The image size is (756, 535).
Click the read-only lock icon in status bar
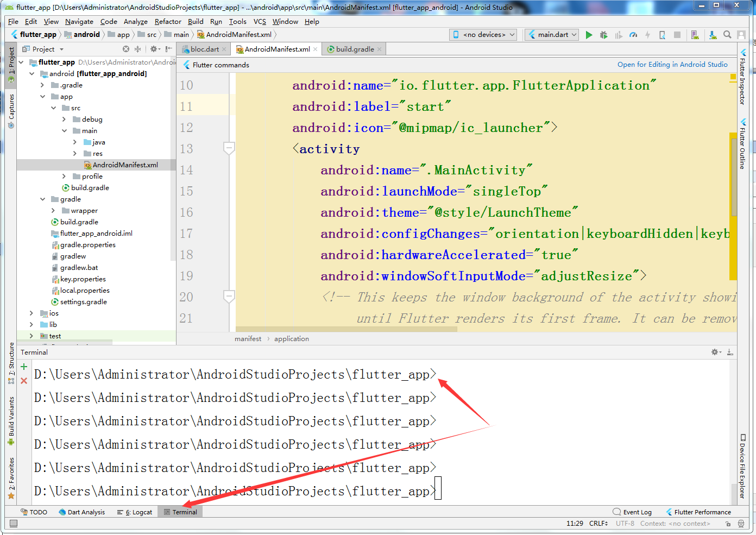click(x=728, y=524)
